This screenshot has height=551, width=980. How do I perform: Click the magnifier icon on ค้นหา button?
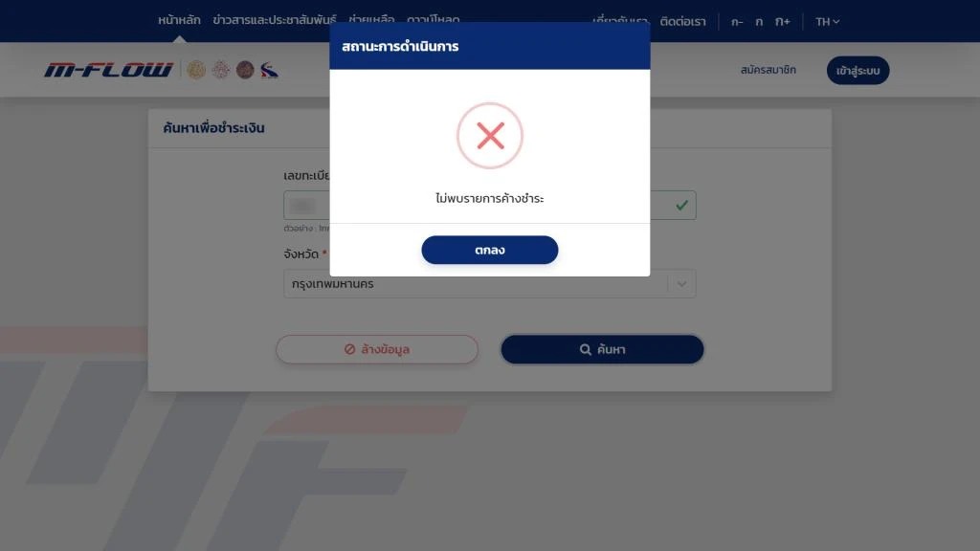tap(585, 349)
